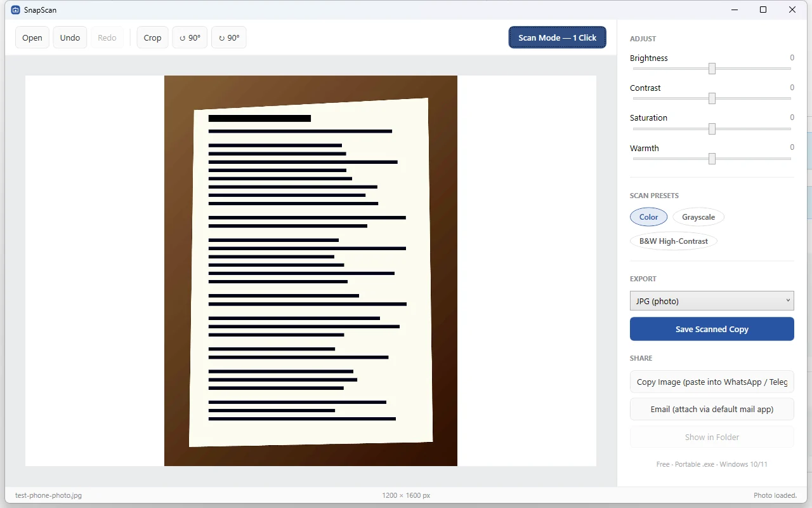This screenshot has width=812, height=508.
Task: Maximize the SnapScan window
Action: [x=763, y=10]
